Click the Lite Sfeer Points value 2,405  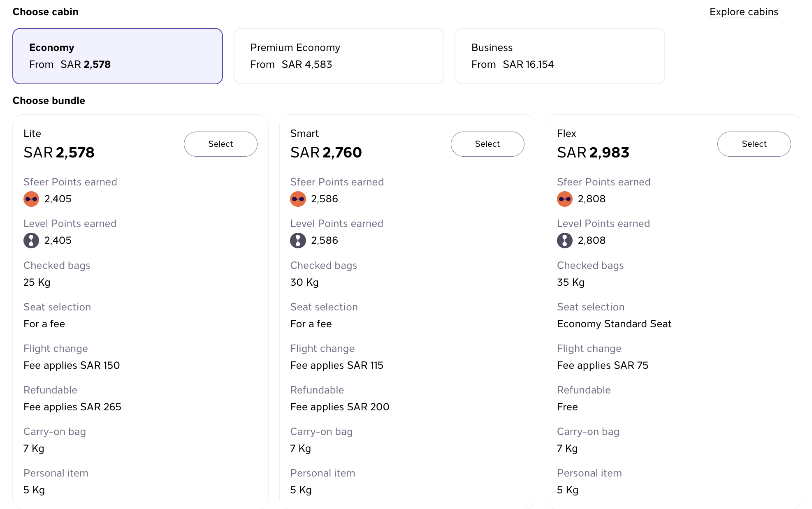[58, 199]
